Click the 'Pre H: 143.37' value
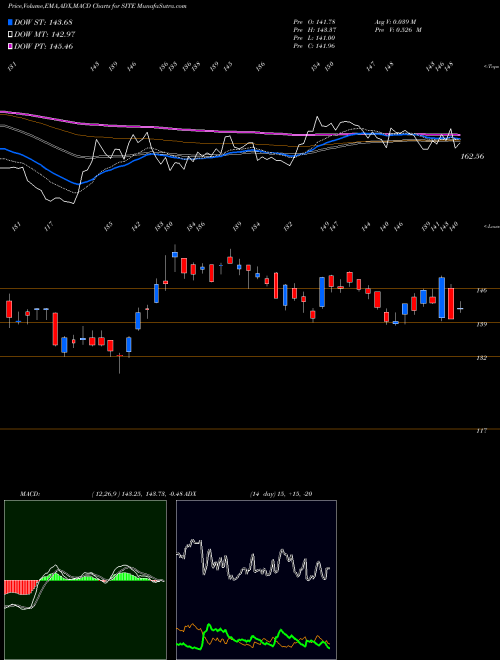Viewport: 500px width, 660px height. point(314,29)
